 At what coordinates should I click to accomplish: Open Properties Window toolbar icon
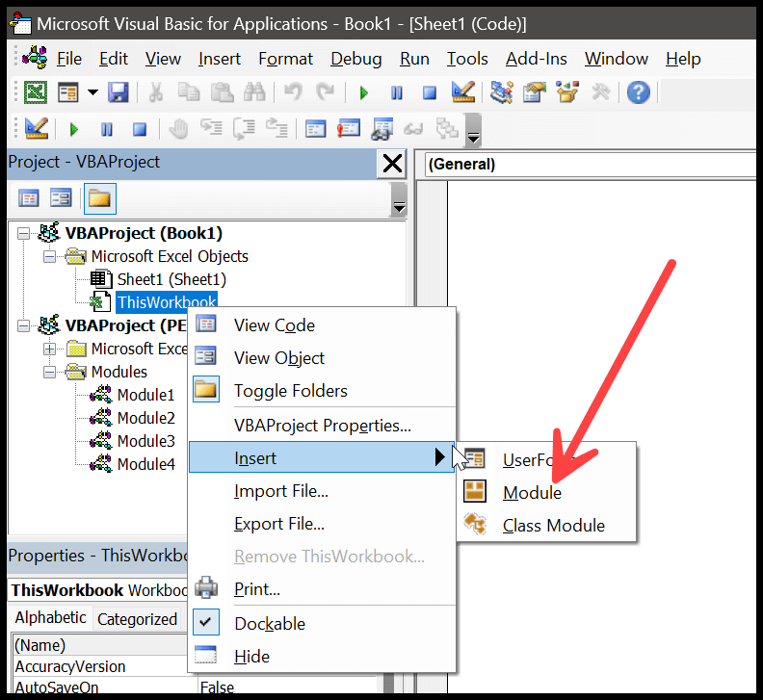535,91
